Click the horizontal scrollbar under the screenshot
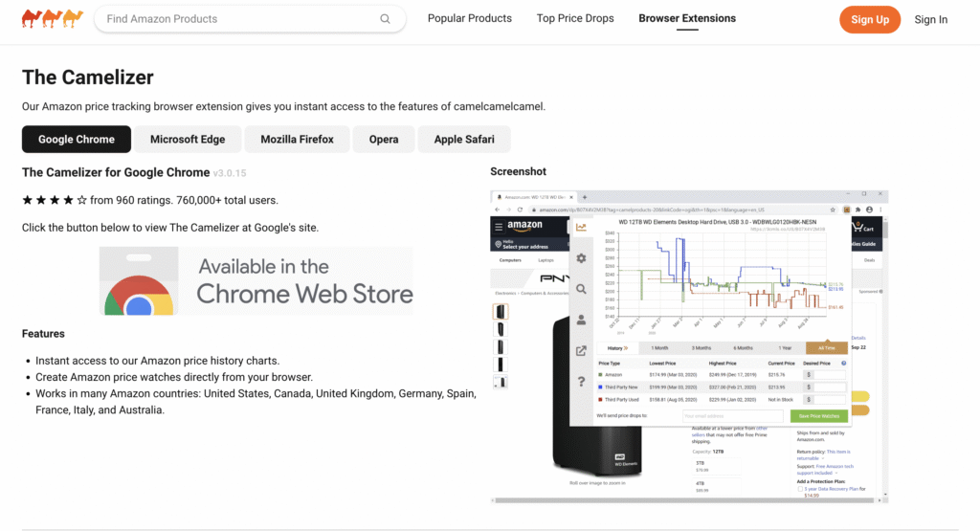Screen dimensions: 980x531 point(685,500)
